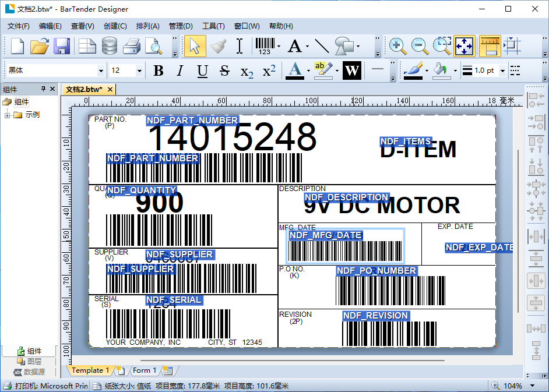The height and width of the screenshot is (392, 549).
Task: Select the shape drawing tool
Action: point(344,46)
